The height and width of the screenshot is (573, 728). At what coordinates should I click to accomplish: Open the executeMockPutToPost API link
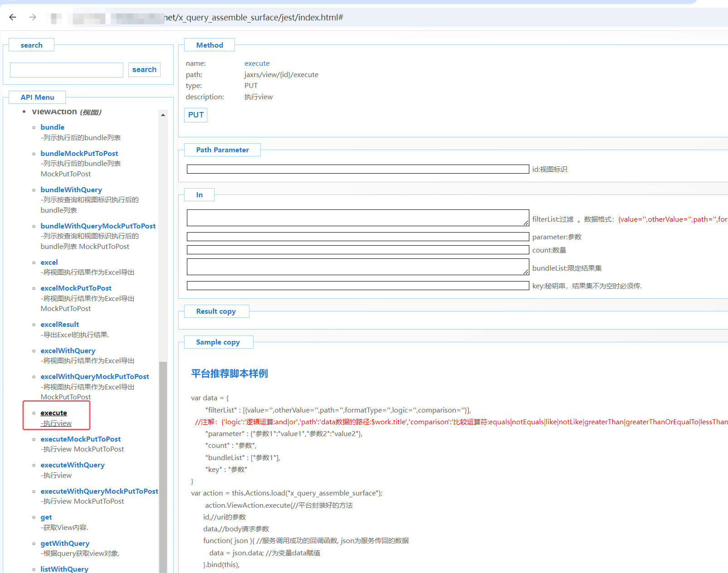coord(81,439)
